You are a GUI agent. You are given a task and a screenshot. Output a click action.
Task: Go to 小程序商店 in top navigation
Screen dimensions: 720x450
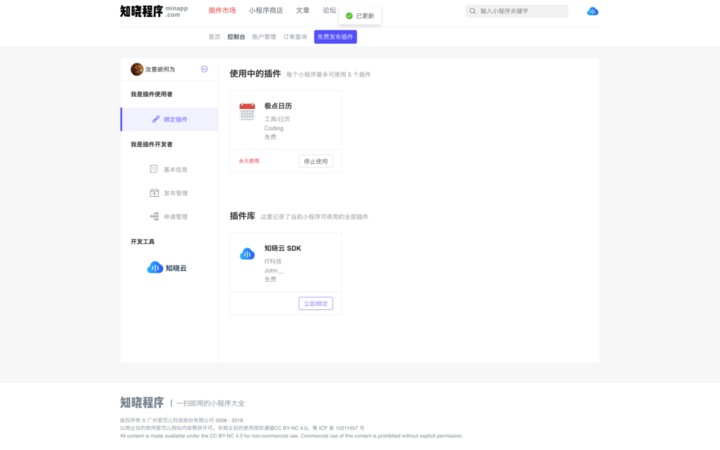coord(265,11)
